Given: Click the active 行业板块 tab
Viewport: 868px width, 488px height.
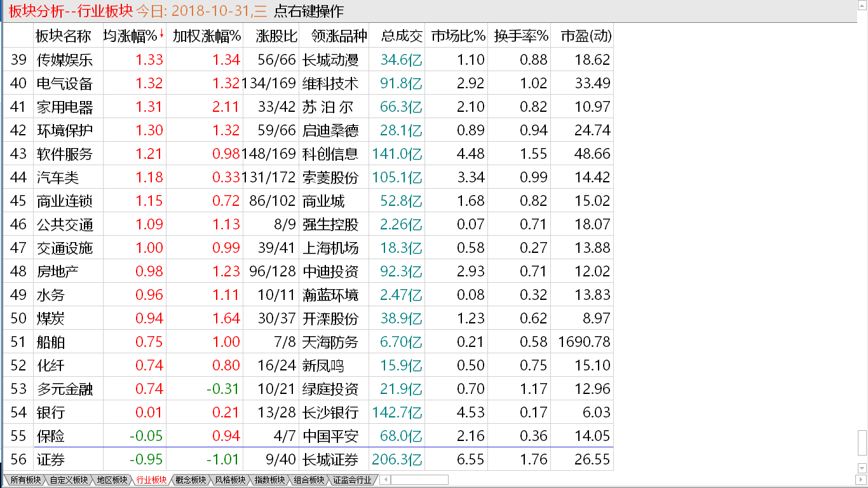Looking at the screenshot, I should point(151,480).
